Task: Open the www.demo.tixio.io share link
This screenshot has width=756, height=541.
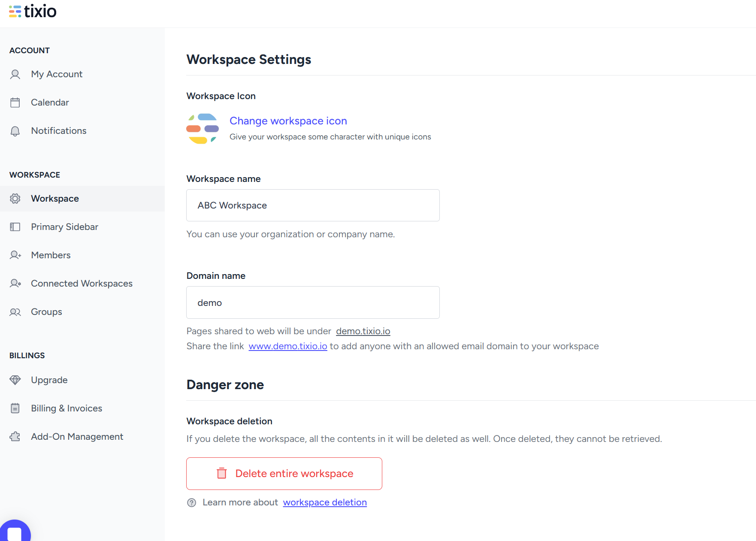Action: coord(287,346)
